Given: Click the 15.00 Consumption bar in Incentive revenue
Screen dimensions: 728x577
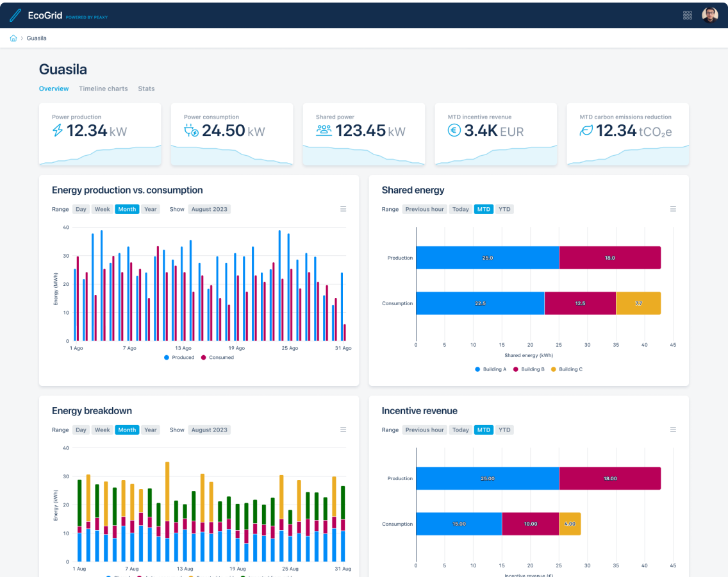Looking at the screenshot, I should [x=459, y=524].
